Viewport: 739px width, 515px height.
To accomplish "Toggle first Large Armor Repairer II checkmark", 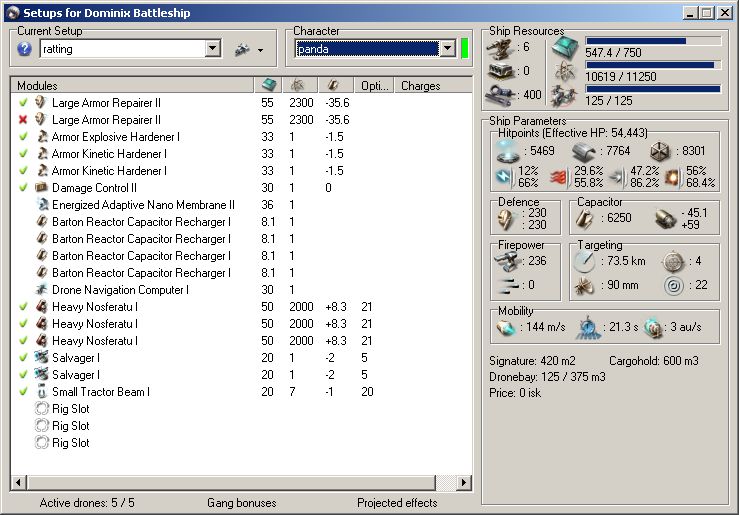I will point(23,102).
